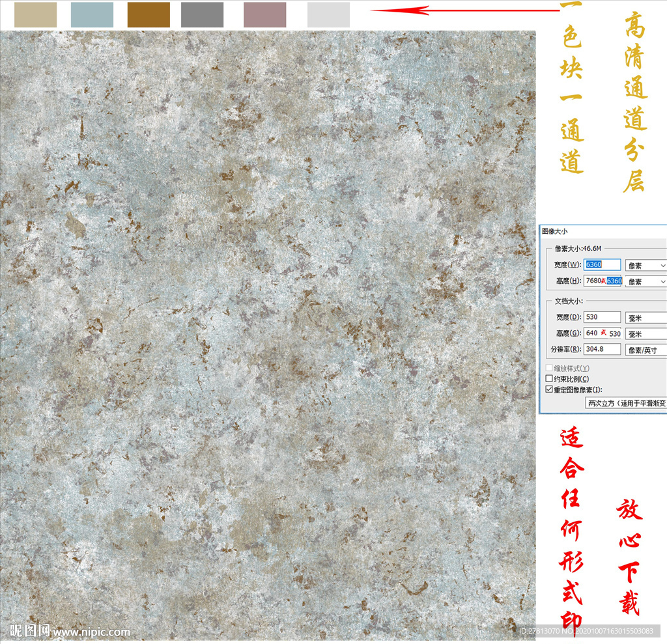The width and height of the screenshot is (667, 644).
Task: Uncheck the 重定图像像素 resample checkbox
Action: (549, 389)
